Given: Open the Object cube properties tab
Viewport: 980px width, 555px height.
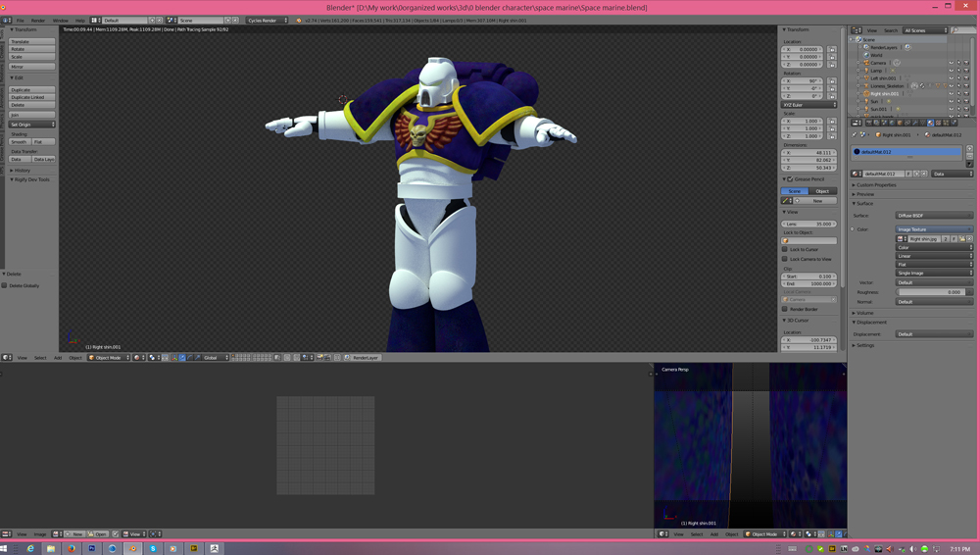Looking at the screenshot, I should coord(900,123).
